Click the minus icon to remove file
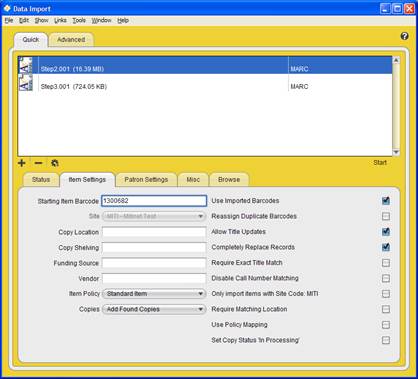418x379 pixels. point(39,163)
